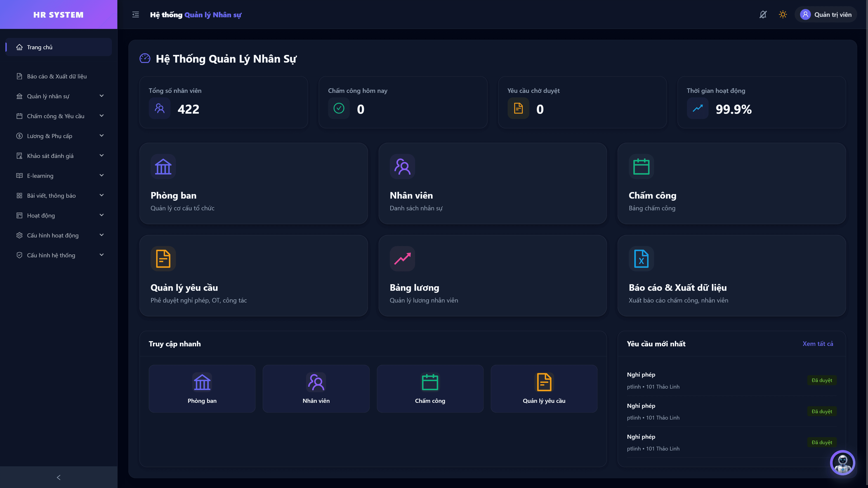Click the Xem tất cả link

pos(818,343)
